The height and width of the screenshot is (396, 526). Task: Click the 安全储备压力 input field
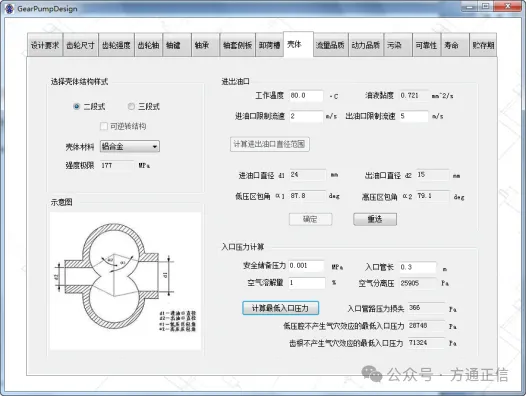pos(306,266)
